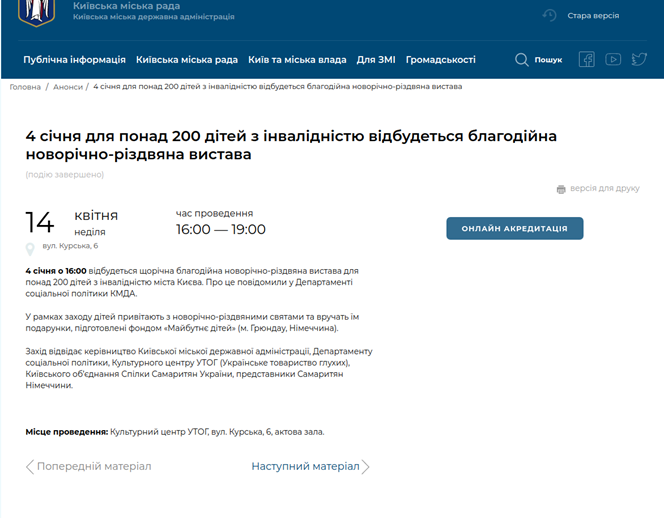Go to Анонси in the breadcrumb
Screen dimensions: 664x518
point(68,87)
